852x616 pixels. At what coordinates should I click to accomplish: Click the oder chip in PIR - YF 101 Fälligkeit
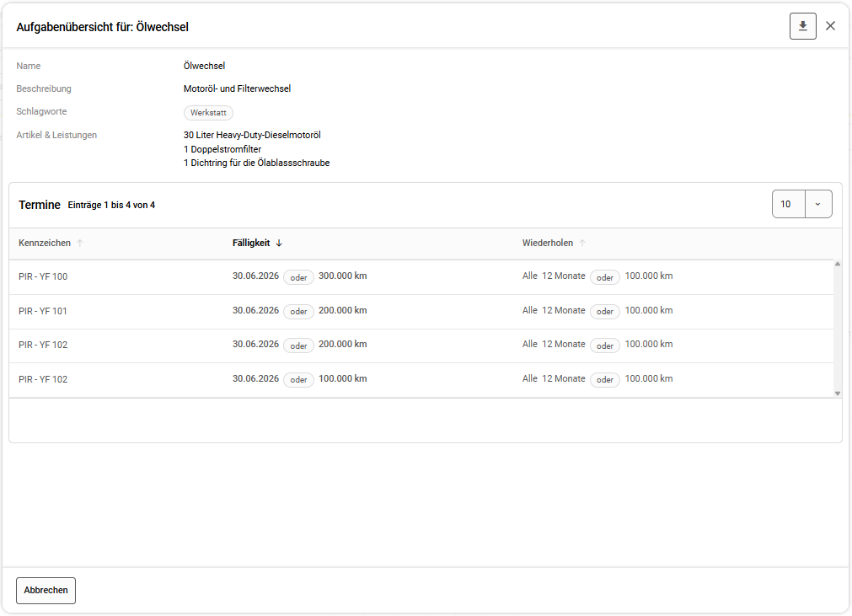click(298, 312)
